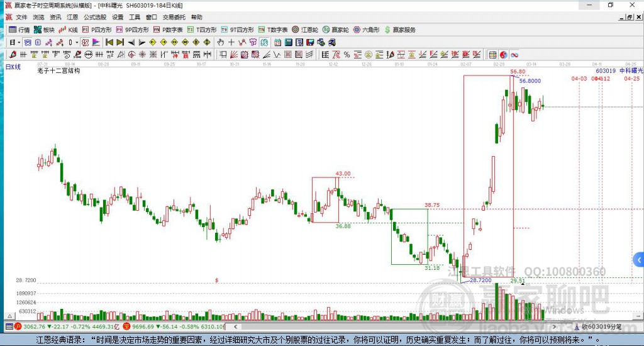This screenshot has height=346, width=644.
Task: Click the 04-03 date marker
Action: pyautogui.click(x=579, y=79)
